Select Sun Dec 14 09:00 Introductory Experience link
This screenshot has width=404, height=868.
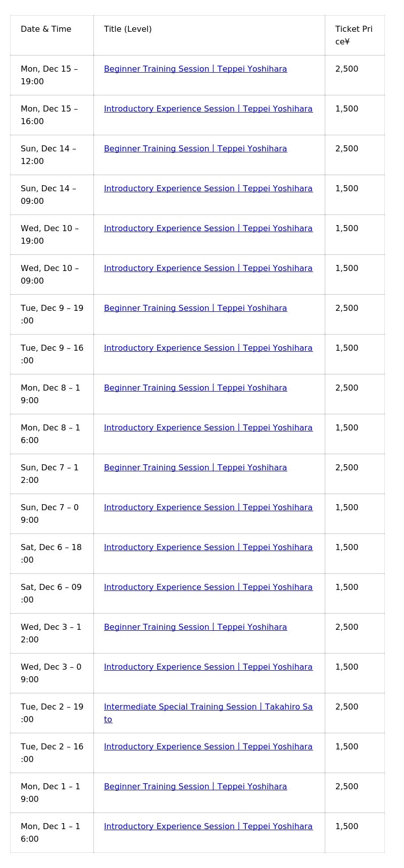coord(208,189)
